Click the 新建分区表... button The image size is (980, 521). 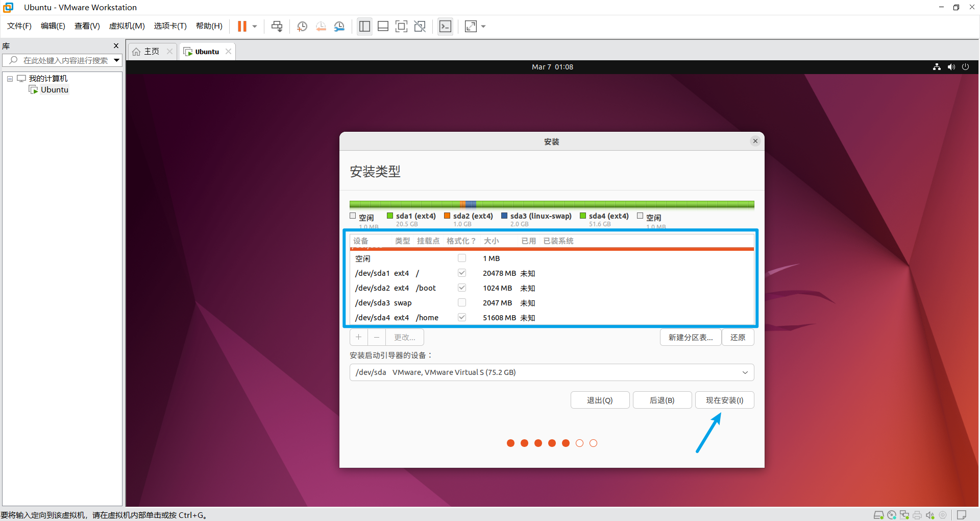(x=690, y=338)
